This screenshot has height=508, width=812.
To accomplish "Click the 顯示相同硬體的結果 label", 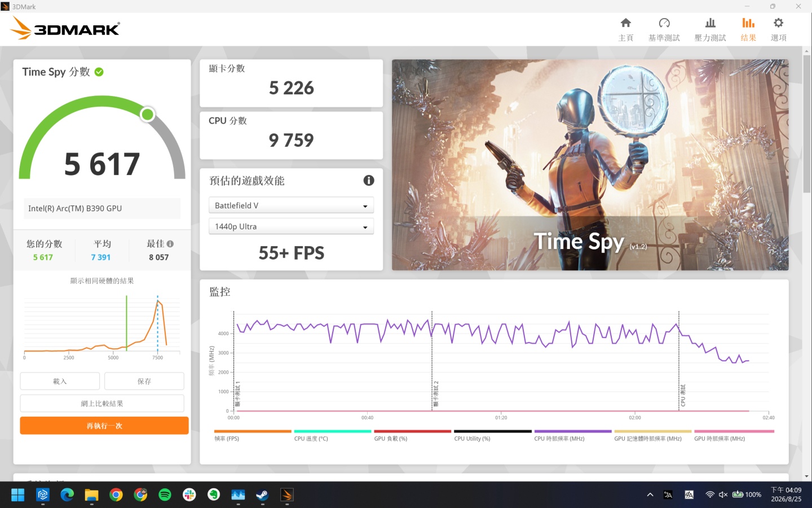I will pyautogui.click(x=102, y=281).
